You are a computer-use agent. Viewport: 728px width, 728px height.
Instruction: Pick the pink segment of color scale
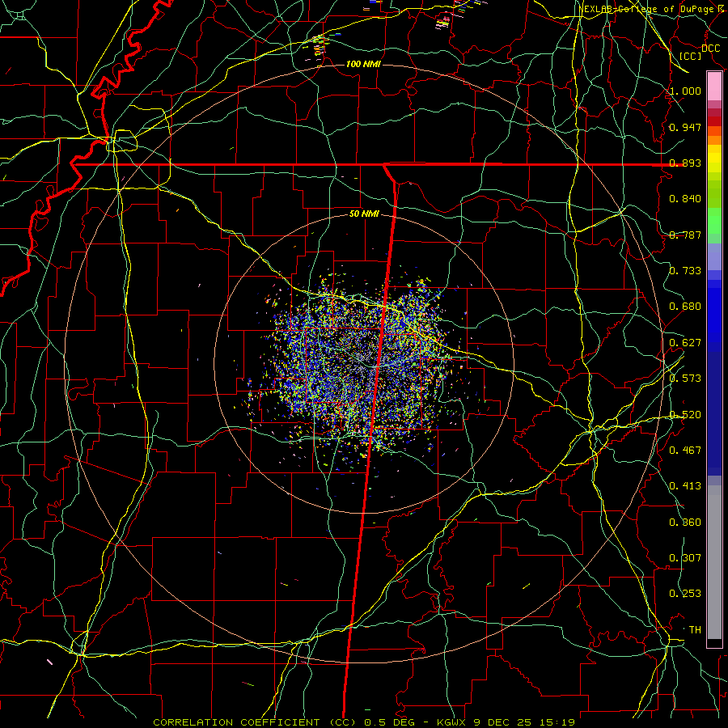coord(714,87)
